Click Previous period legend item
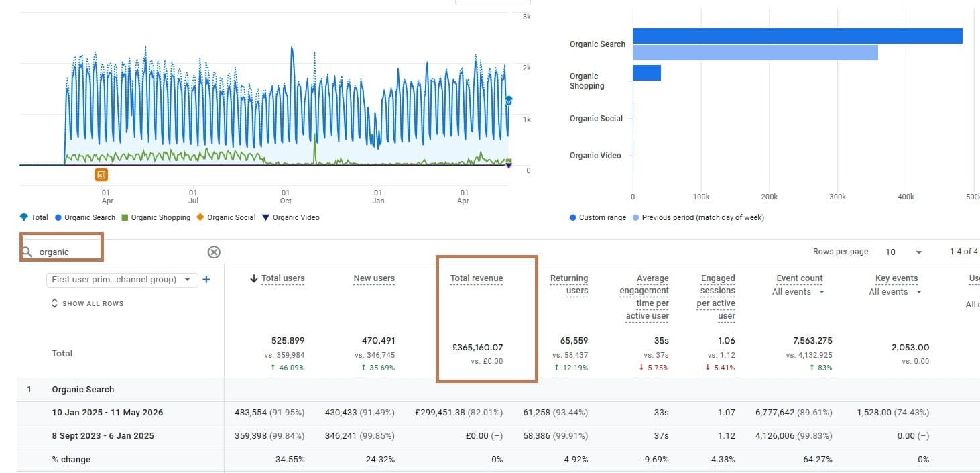 click(698, 217)
